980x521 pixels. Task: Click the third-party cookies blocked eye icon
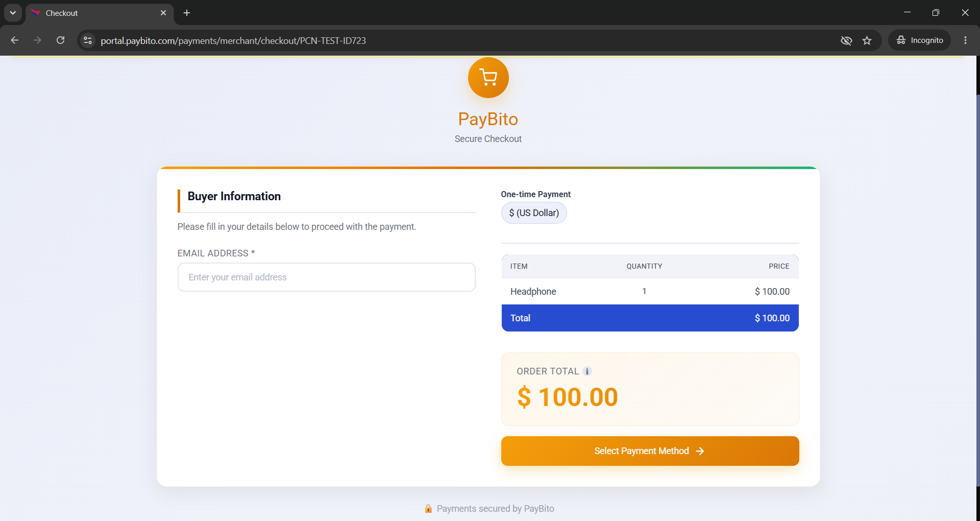pyautogui.click(x=846, y=40)
